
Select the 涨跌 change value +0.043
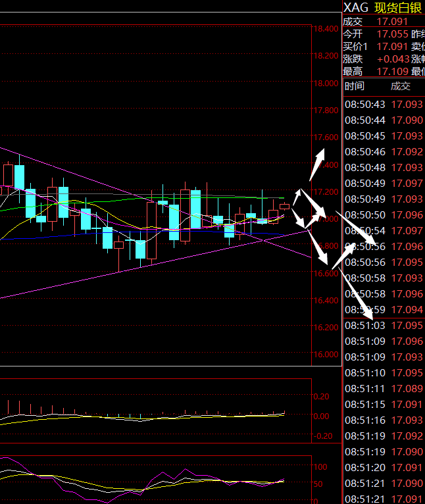[x=393, y=59]
